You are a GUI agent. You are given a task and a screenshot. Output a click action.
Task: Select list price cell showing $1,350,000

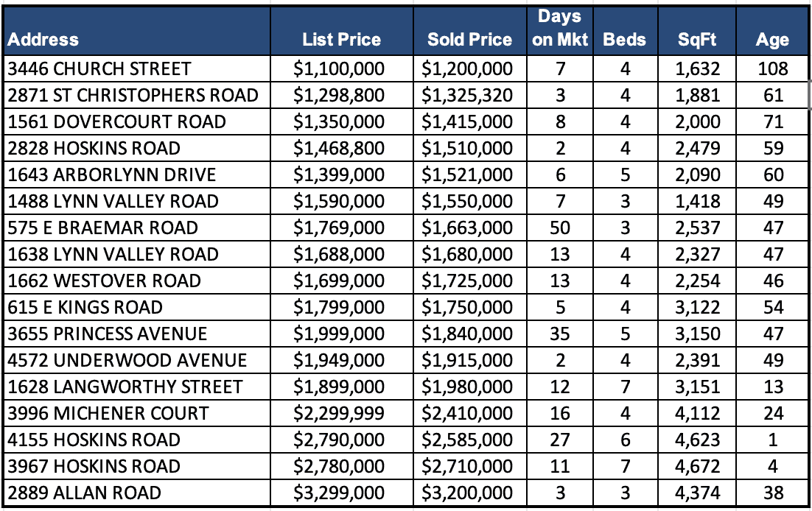coord(339,122)
